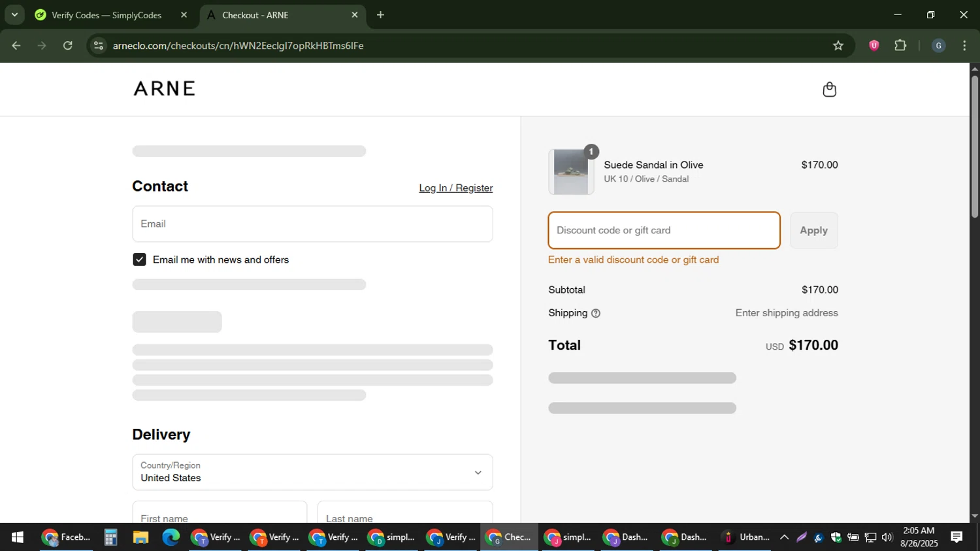
Task: Open the network icon in system tray
Action: click(870, 537)
